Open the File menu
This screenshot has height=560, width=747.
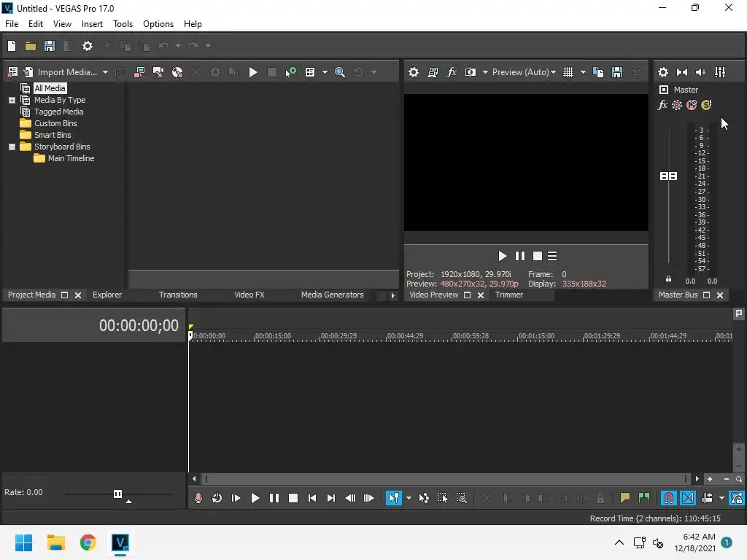click(12, 24)
